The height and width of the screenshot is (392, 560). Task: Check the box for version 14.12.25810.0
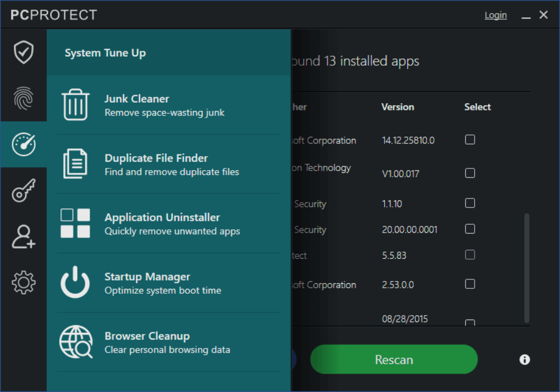[470, 139]
